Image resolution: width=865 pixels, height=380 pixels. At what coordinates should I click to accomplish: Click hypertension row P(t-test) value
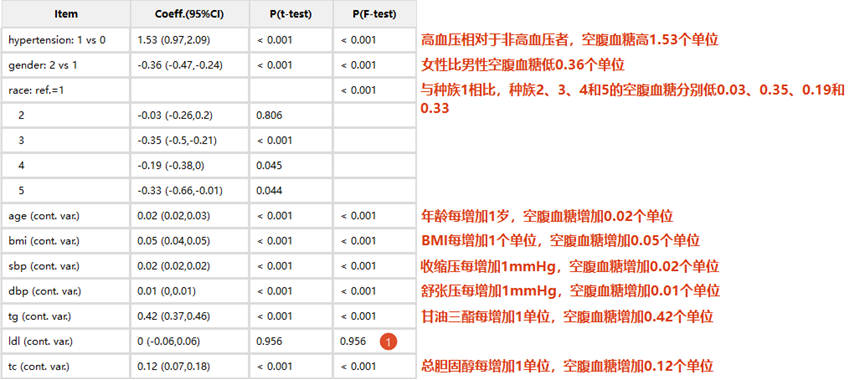coord(274,40)
